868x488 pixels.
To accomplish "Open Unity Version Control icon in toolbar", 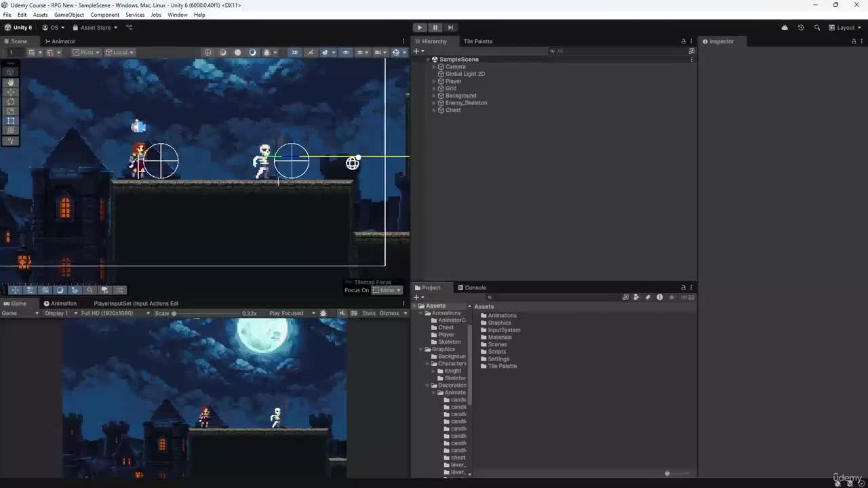I will click(x=129, y=28).
